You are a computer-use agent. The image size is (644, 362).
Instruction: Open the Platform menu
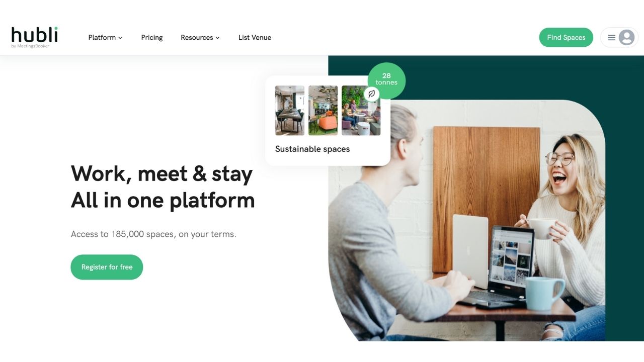point(105,38)
